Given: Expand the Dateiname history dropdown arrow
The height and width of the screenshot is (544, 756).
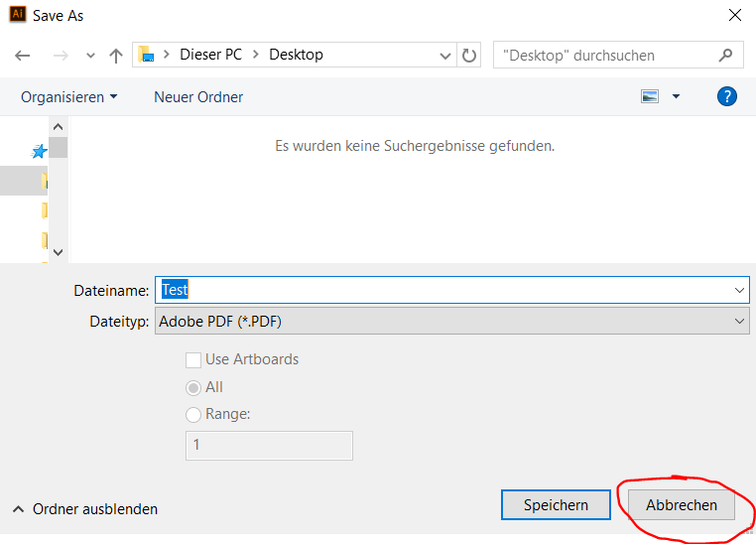Looking at the screenshot, I should click(739, 290).
